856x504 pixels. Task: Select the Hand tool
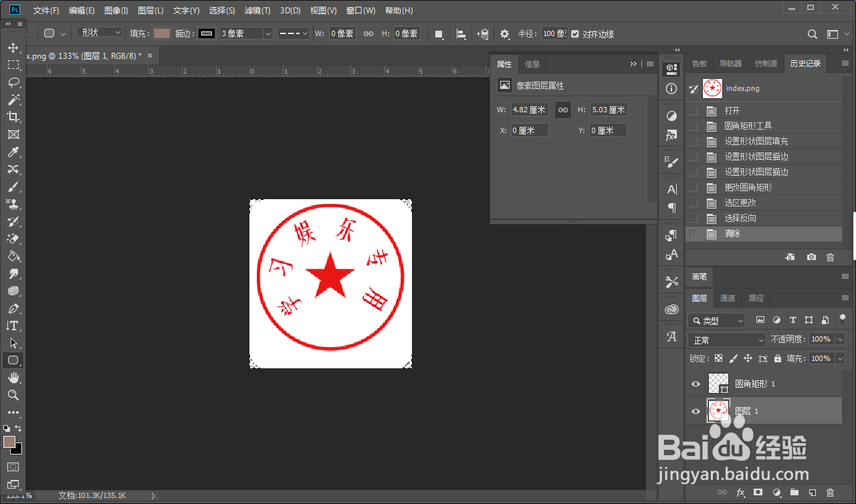point(13,378)
